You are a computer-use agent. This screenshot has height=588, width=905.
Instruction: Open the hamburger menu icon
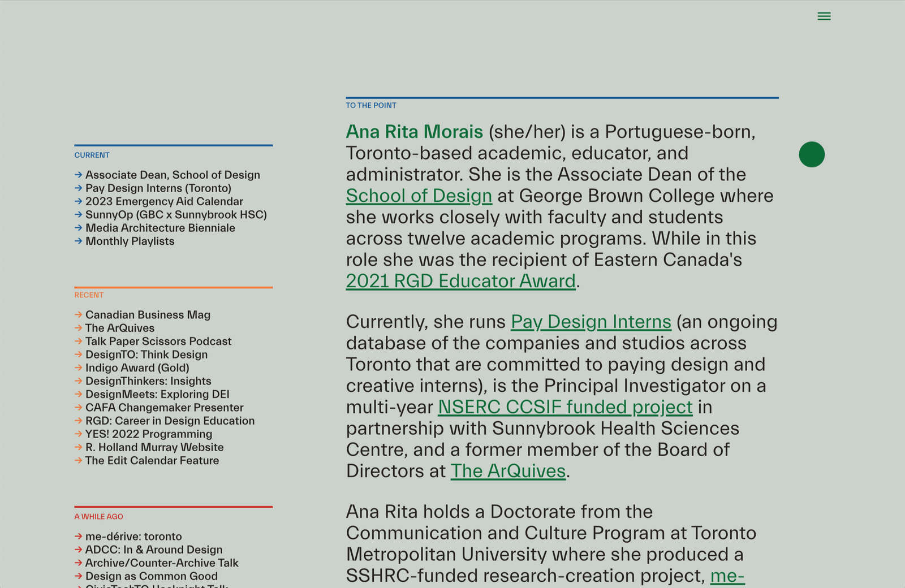824,16
